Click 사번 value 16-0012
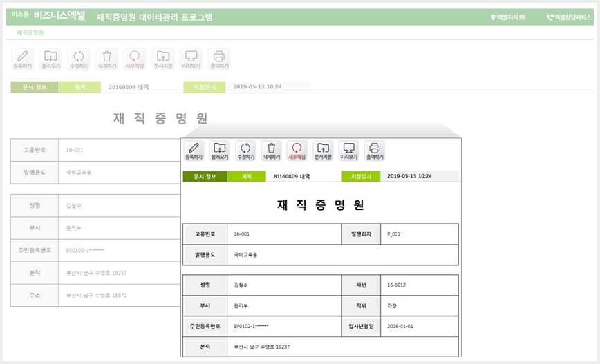The width and height of the screenshot is (600, 364). 397,285
